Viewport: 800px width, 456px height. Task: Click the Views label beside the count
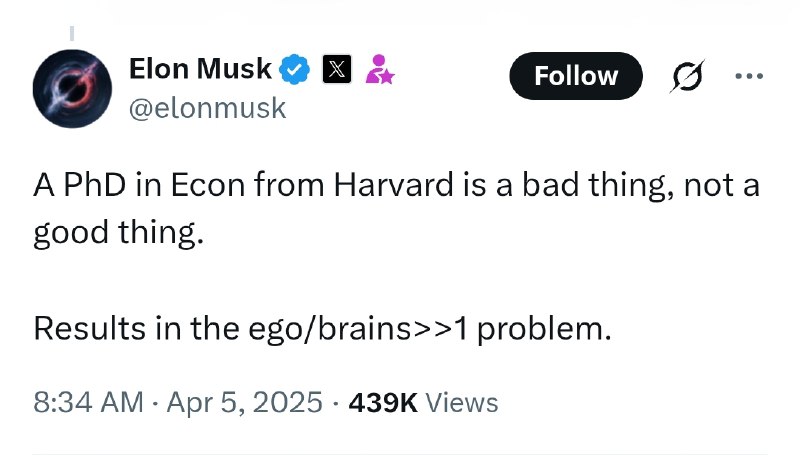(x=462, y=402)
